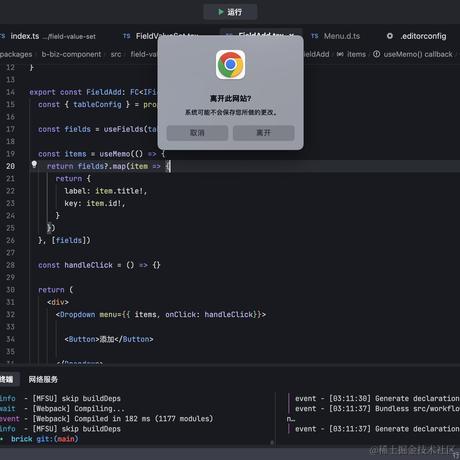Switch to the Menu.d.ts tab
The width and height of the screenshot is (460, 460).
point(342,36)
